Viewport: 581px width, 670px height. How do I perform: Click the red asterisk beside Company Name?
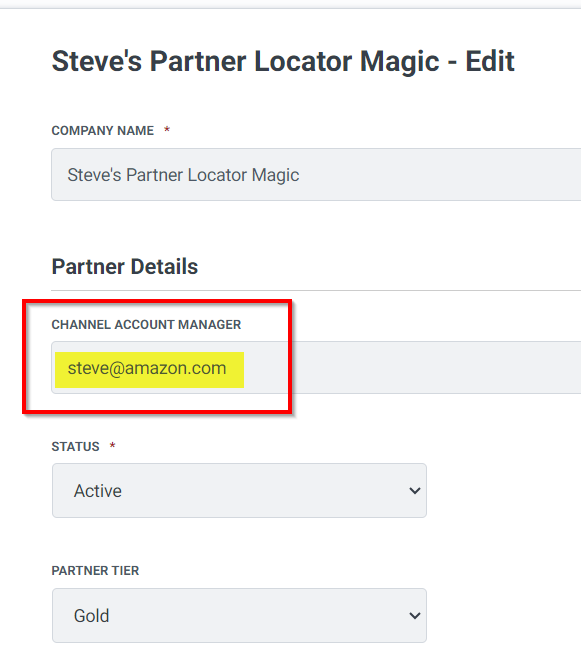pyautogui.click(x=167, y=129)
